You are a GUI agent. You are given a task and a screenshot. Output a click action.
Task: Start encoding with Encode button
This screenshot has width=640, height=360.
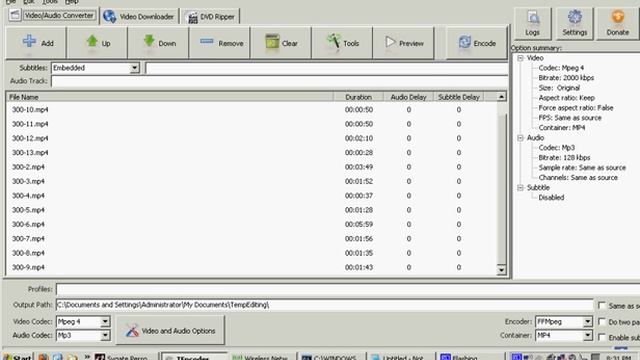[477, 43]
